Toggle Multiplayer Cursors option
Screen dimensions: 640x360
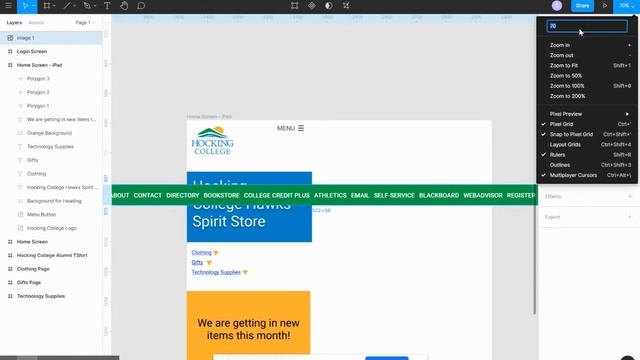click(588, 175)
